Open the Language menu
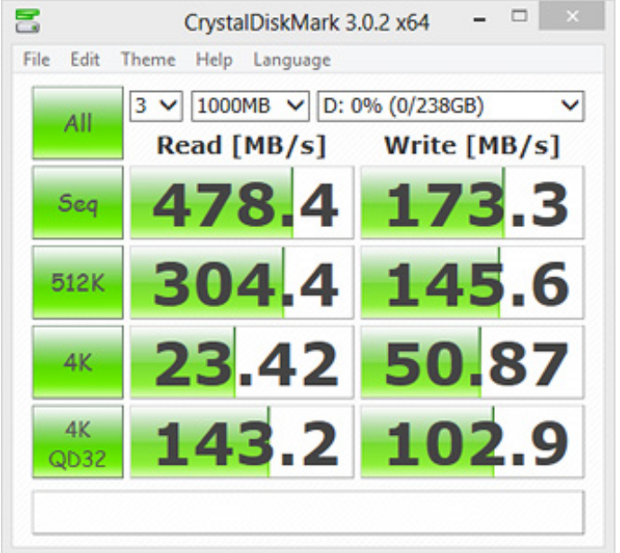 pos(291,60)
